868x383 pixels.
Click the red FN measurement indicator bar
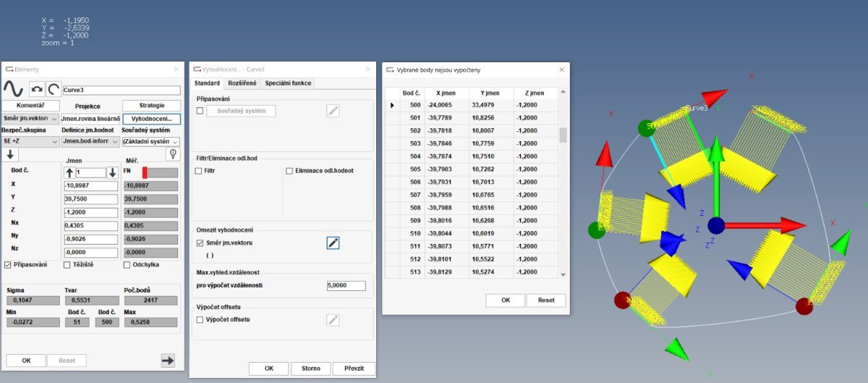point(145,172)
